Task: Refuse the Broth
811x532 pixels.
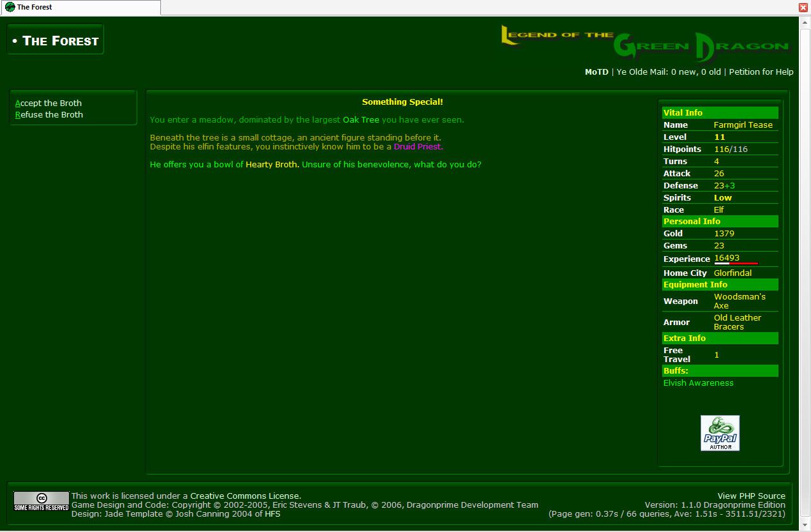Action: pyautogui.click(x=49, y=115)
